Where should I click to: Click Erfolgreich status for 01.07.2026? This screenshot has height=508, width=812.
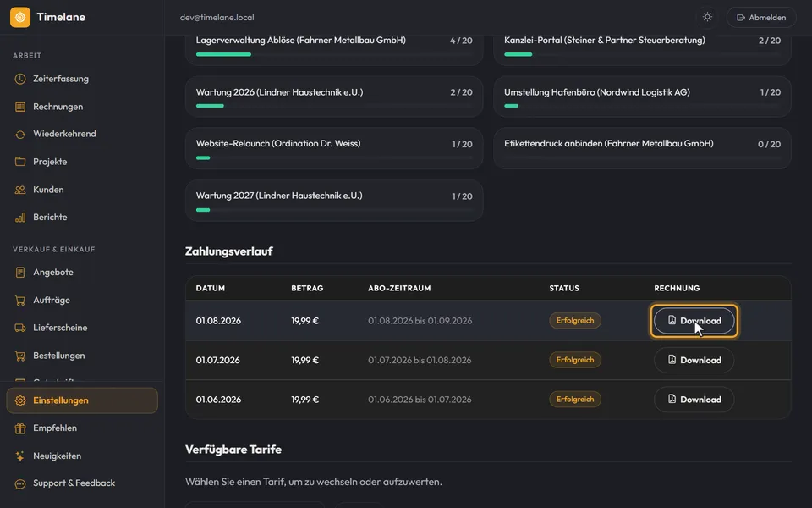click(x=575, y=361)
